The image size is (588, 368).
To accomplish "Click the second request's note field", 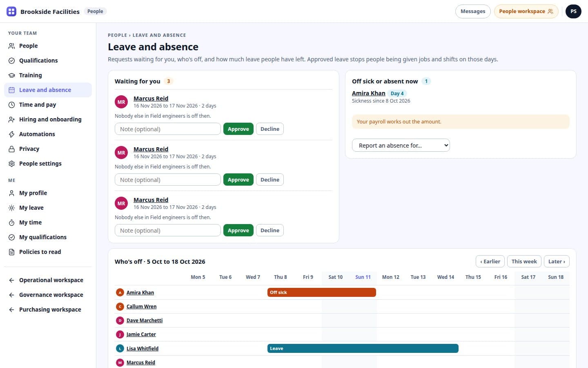I will [x=168, y=180].
